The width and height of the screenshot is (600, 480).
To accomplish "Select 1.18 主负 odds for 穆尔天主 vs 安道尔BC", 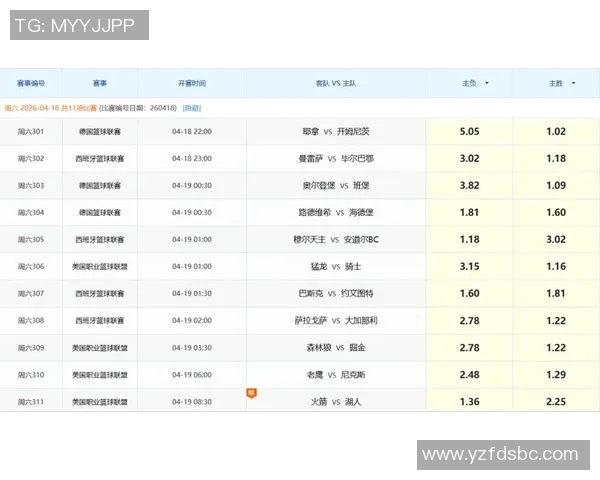I will 470,239.
